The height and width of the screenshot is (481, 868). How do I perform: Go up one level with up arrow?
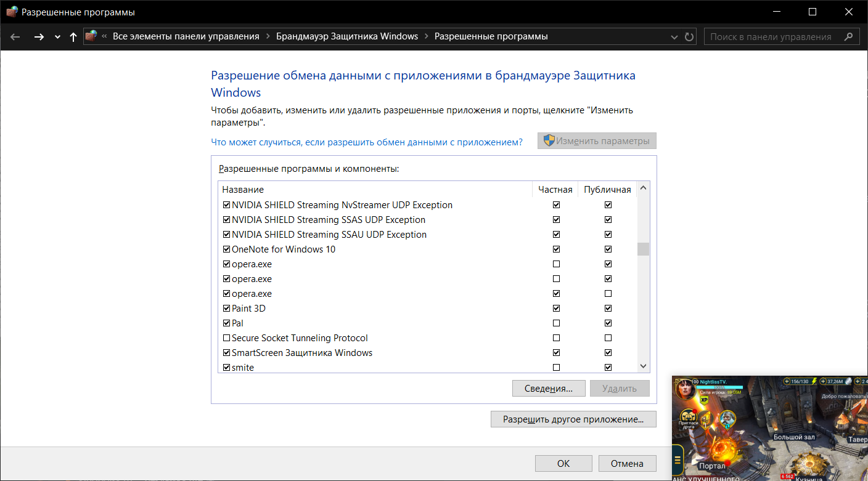[73, 37]
